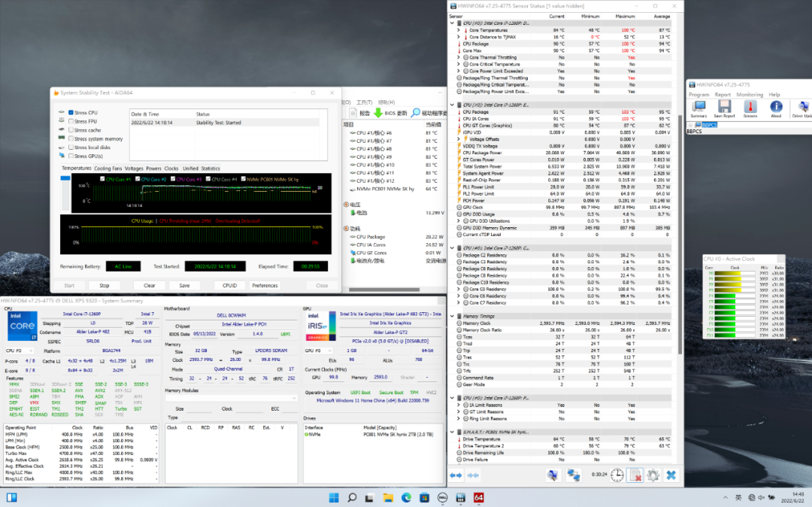Viewport: 812px width, 507px height.
Task: Open AIDA64 from the Windows taskbar
Action: point(478,497)
